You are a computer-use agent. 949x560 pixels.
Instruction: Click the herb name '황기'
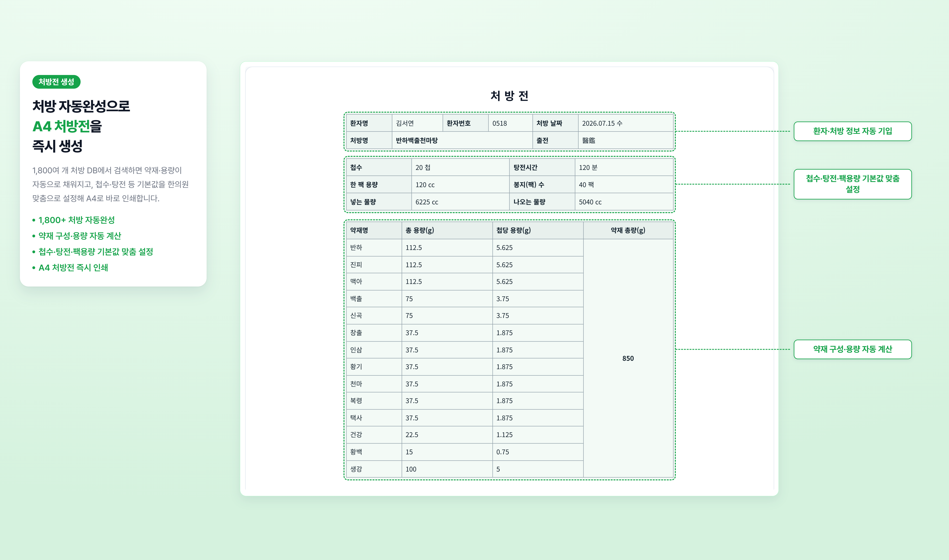point(356,367)
